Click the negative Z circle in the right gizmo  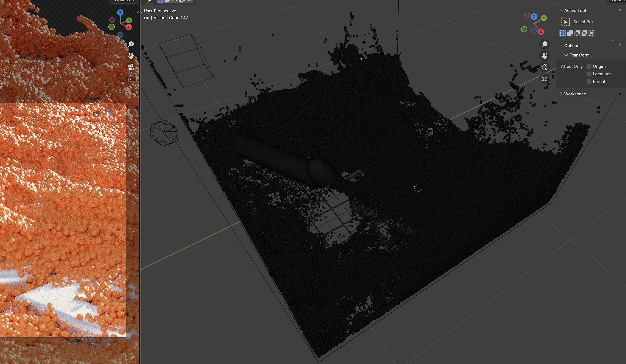[x=534, y=31]
